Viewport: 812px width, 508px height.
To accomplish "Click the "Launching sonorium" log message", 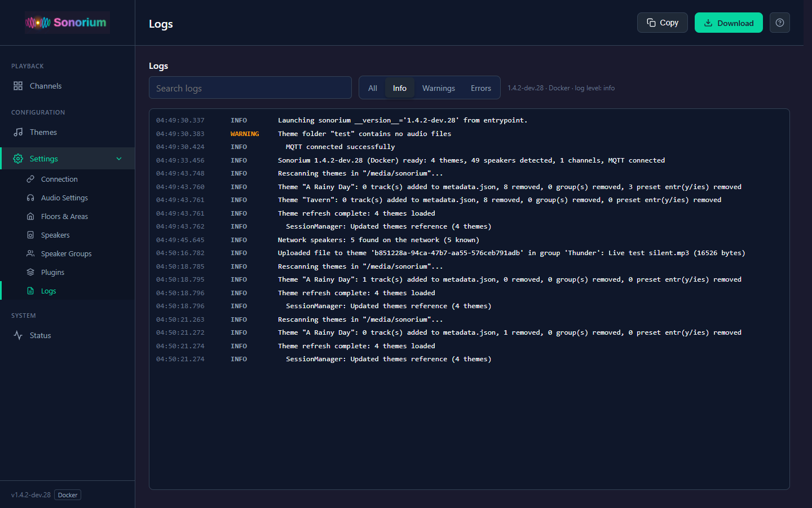I will [403, 120].
